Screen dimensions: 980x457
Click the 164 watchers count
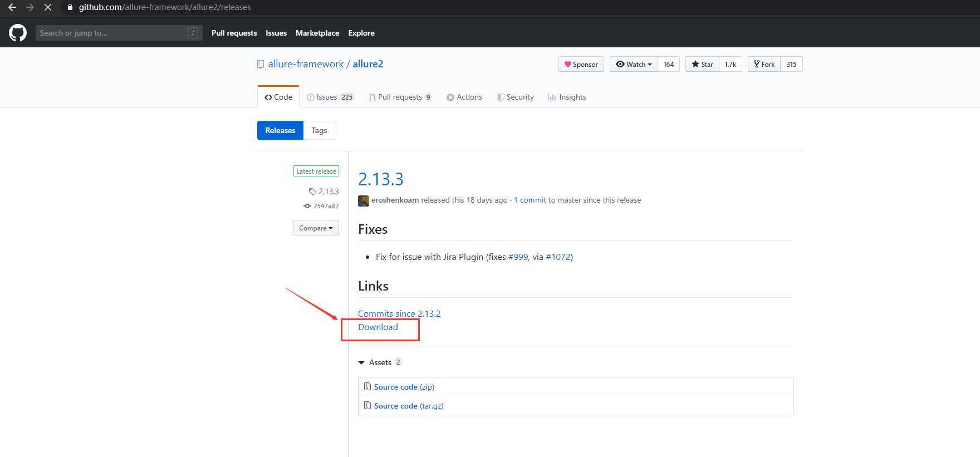669,64
